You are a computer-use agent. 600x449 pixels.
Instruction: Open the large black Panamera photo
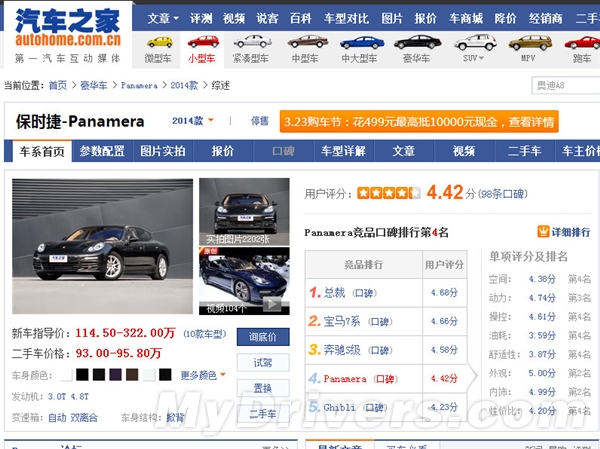[103, 246]
